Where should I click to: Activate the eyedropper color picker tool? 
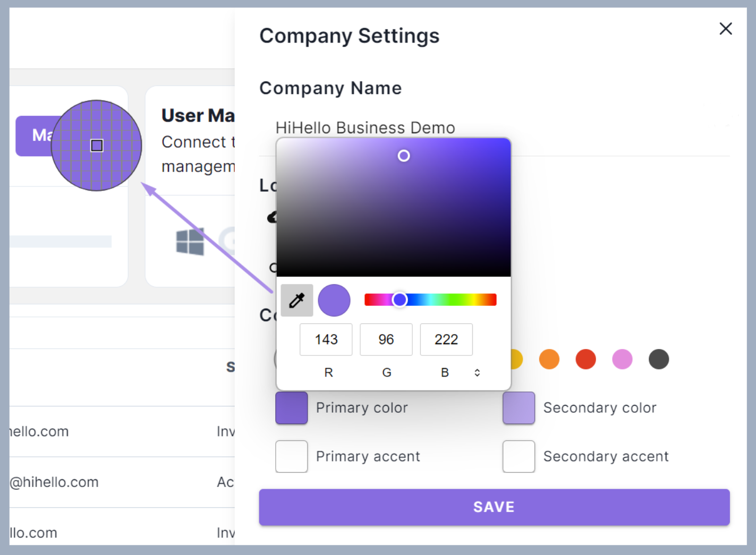coord(297,300)
